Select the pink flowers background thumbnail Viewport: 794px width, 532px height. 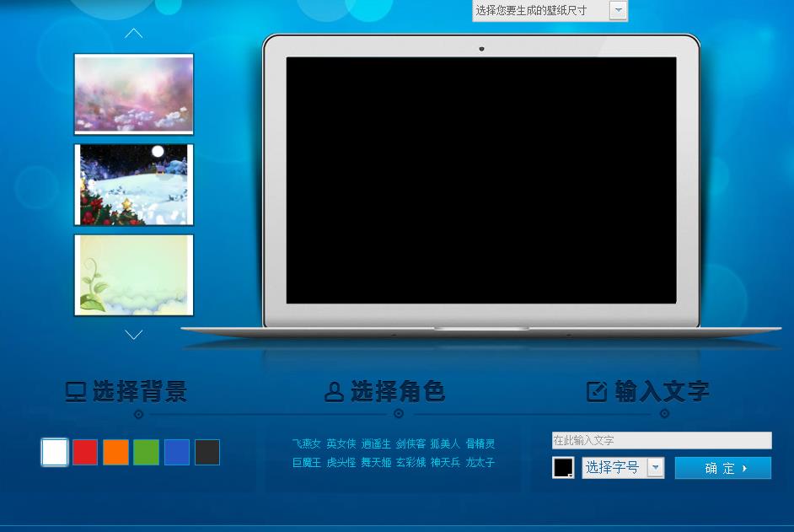pyautogui.click(x=133, y=94)
